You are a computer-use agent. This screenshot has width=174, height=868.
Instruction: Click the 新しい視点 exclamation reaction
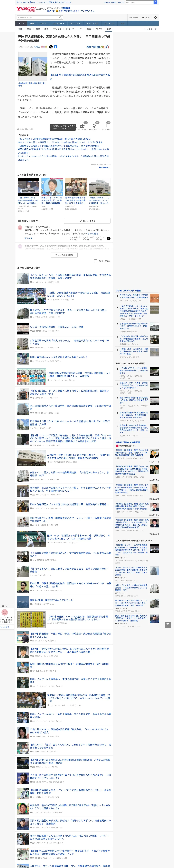106,126
